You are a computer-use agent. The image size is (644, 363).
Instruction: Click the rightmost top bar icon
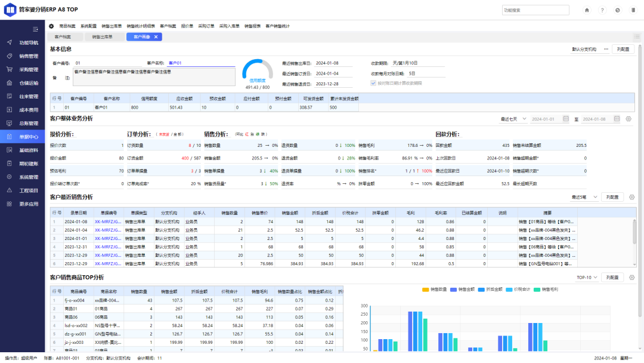[x=633, y=10]
